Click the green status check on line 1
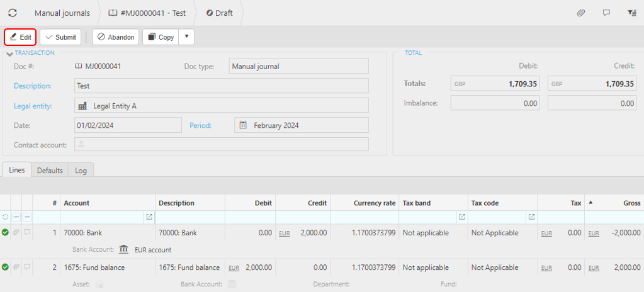This screenshot has width=644, height=292. point(5,232)
